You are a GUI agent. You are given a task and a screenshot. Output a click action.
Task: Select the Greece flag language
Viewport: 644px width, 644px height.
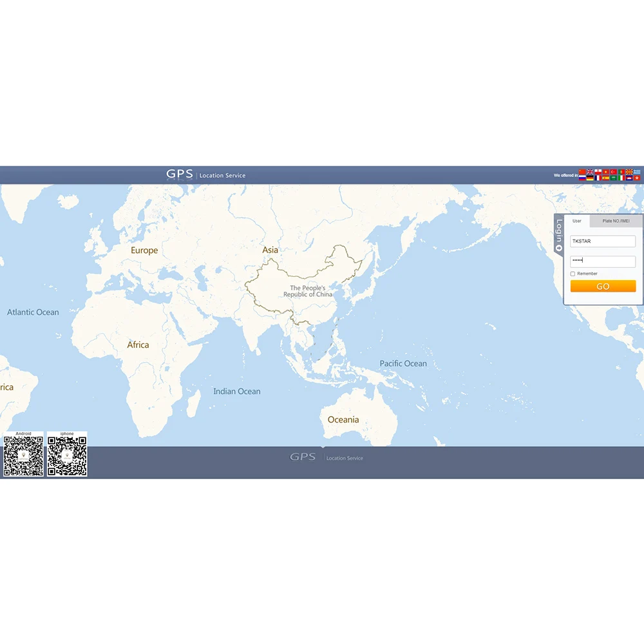pos(637,172)
